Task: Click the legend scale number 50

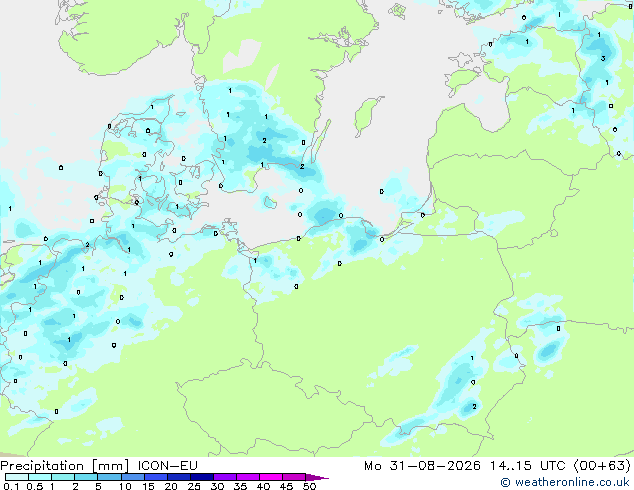Action: point(309,486)
